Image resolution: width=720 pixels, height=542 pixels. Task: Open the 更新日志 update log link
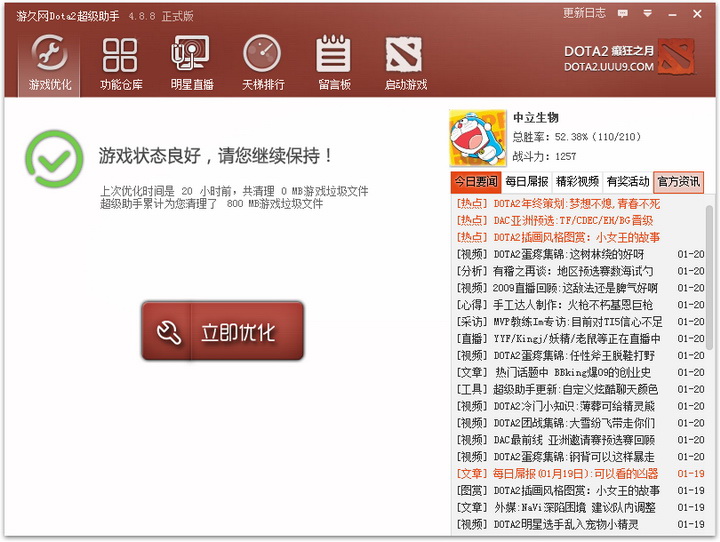pyautogui.click(x=584, y=14)
